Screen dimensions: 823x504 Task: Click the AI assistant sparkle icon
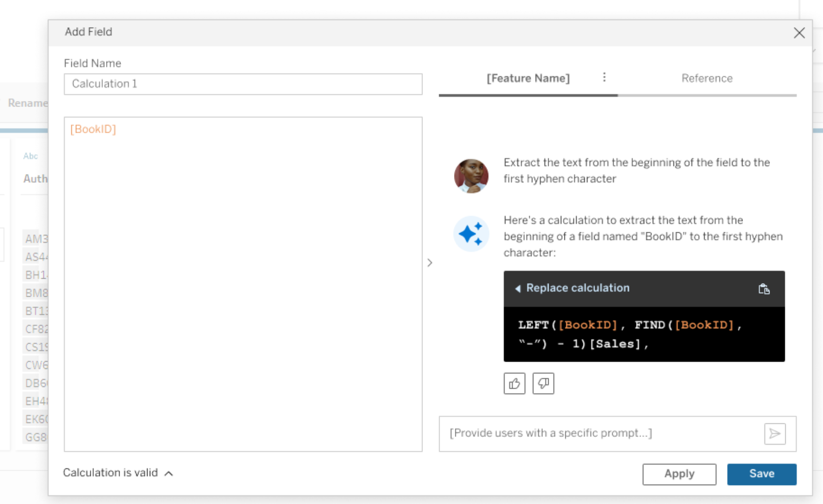(x=471, y=234)
